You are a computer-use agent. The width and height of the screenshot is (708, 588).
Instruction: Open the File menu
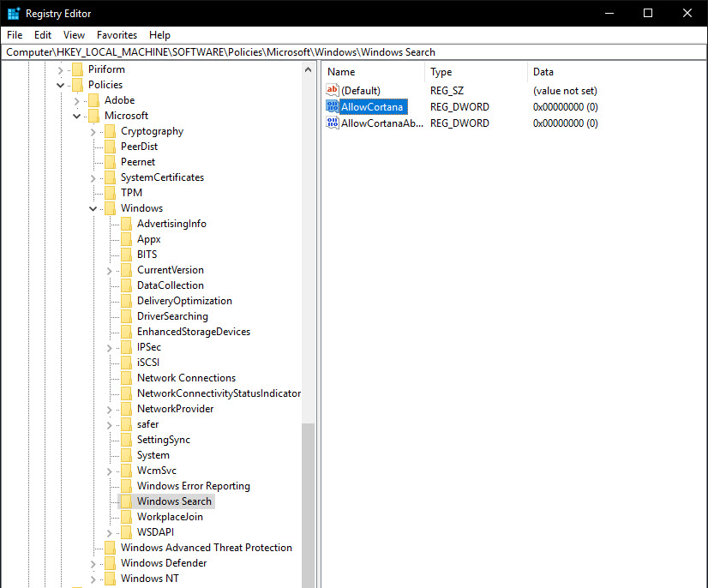click(x=15, y=35)
